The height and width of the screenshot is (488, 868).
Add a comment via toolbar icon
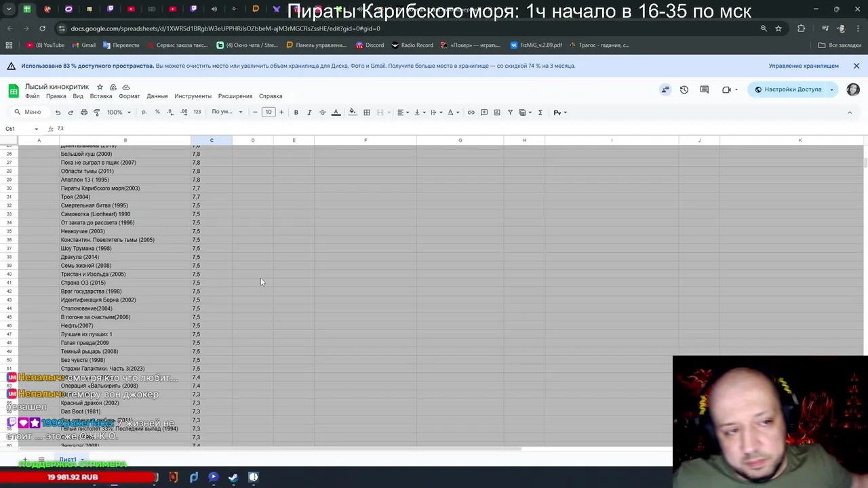(484, 113)
